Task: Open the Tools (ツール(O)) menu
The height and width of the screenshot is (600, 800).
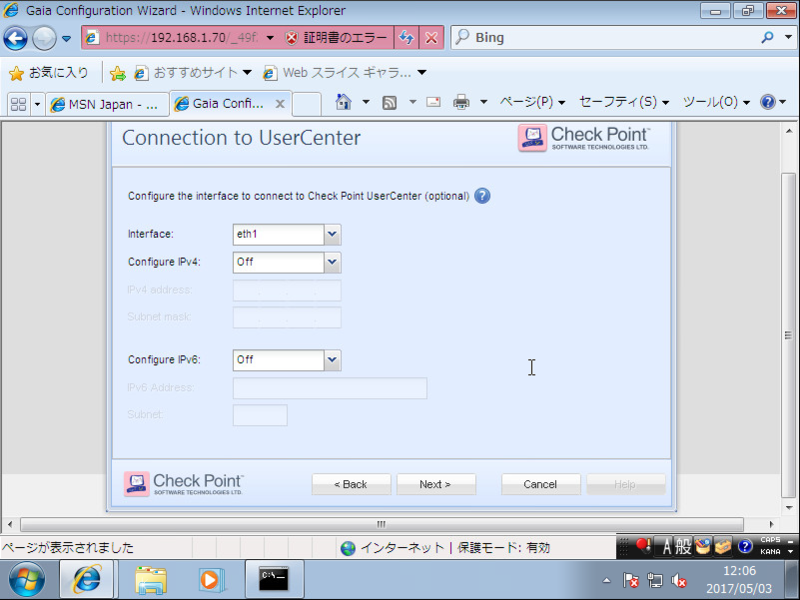Action: click(x=716, y=102)
